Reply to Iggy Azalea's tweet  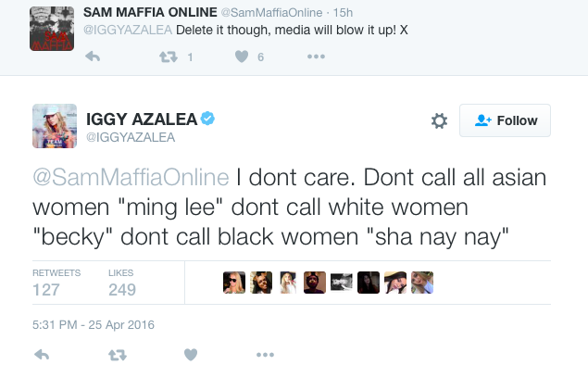pos(42,355)
